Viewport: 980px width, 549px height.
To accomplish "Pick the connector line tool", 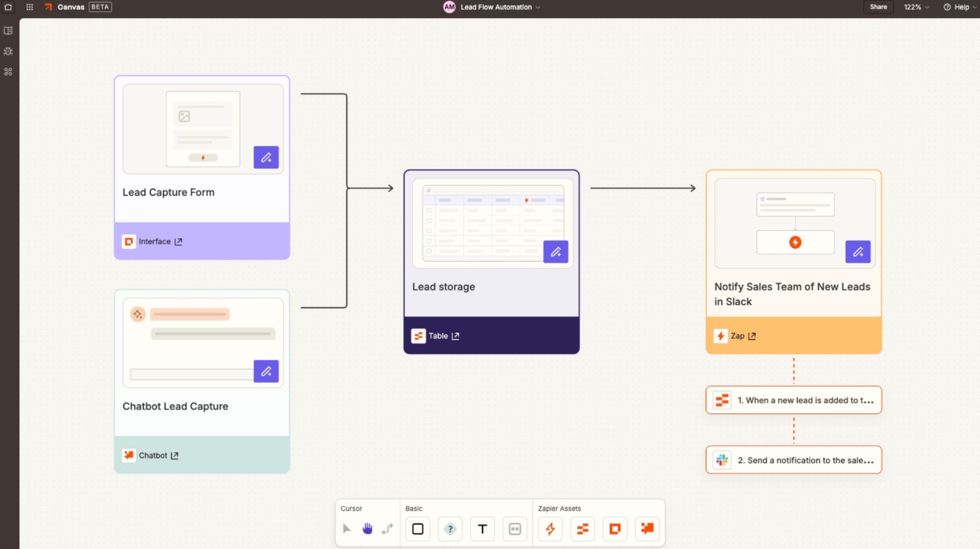I will [387, 528].
